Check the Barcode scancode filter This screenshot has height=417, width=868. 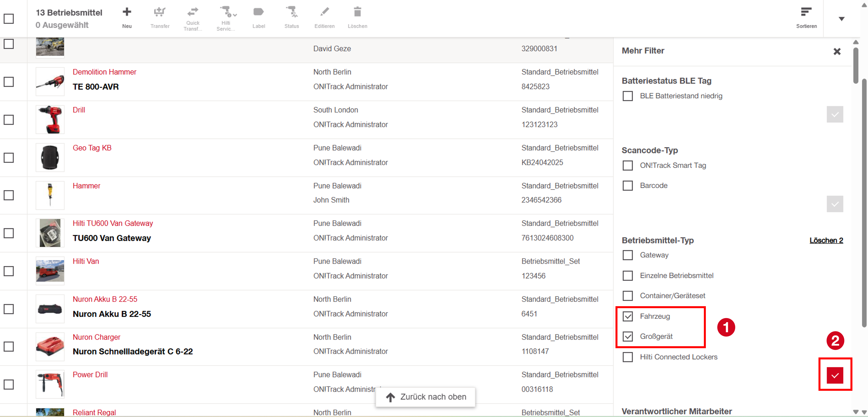[628, 186]
